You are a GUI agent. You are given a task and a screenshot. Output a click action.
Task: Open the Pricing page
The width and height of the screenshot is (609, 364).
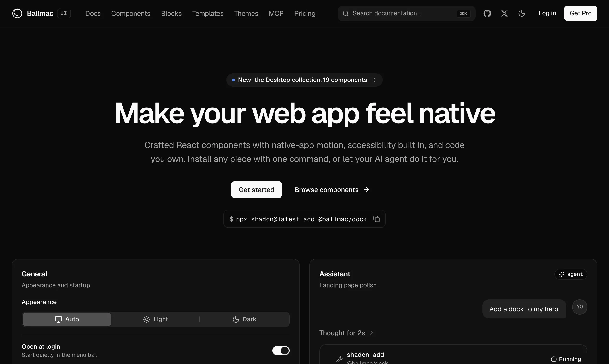coord(305,13)
